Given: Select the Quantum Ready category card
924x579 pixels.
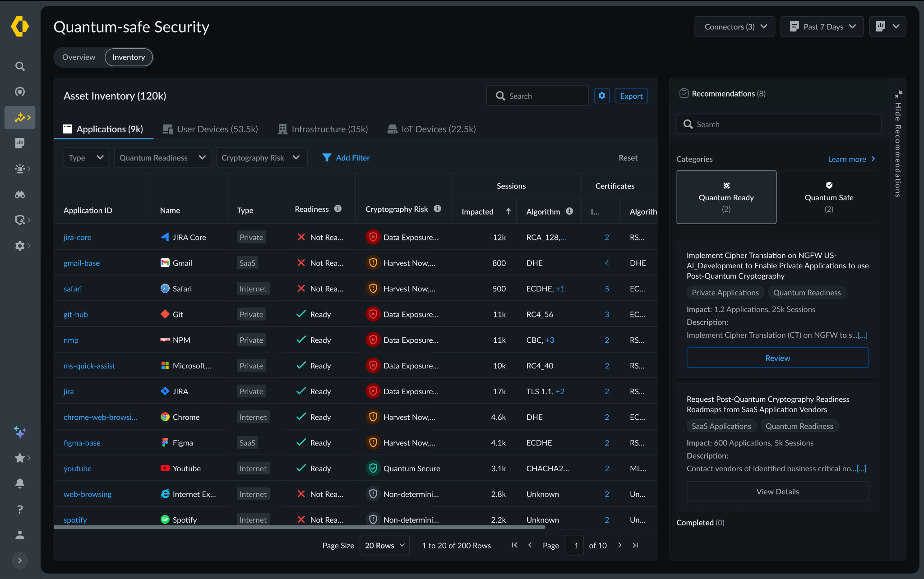Looking at the screenshot, I should [726, 197].
